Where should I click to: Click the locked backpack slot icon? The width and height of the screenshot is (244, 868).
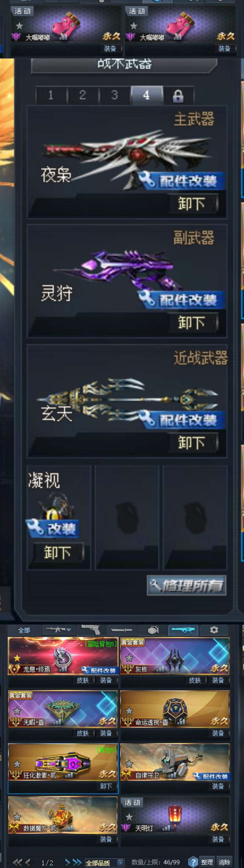click(x=178, y=96)
